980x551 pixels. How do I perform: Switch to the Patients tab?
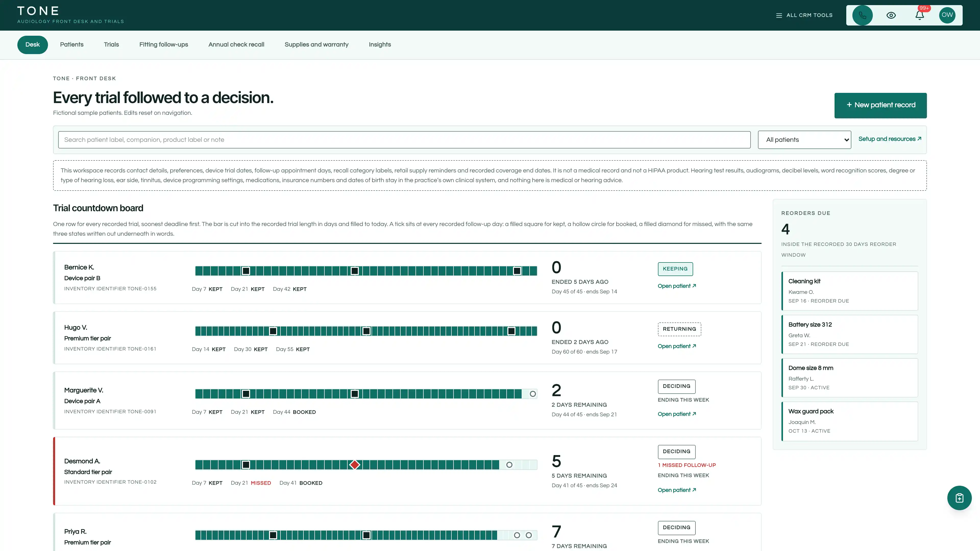(x=71, y=44)
